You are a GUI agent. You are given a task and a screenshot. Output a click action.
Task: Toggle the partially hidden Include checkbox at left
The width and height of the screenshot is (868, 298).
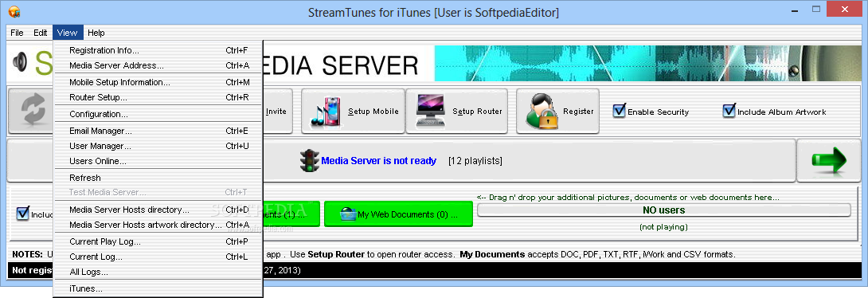23,214
